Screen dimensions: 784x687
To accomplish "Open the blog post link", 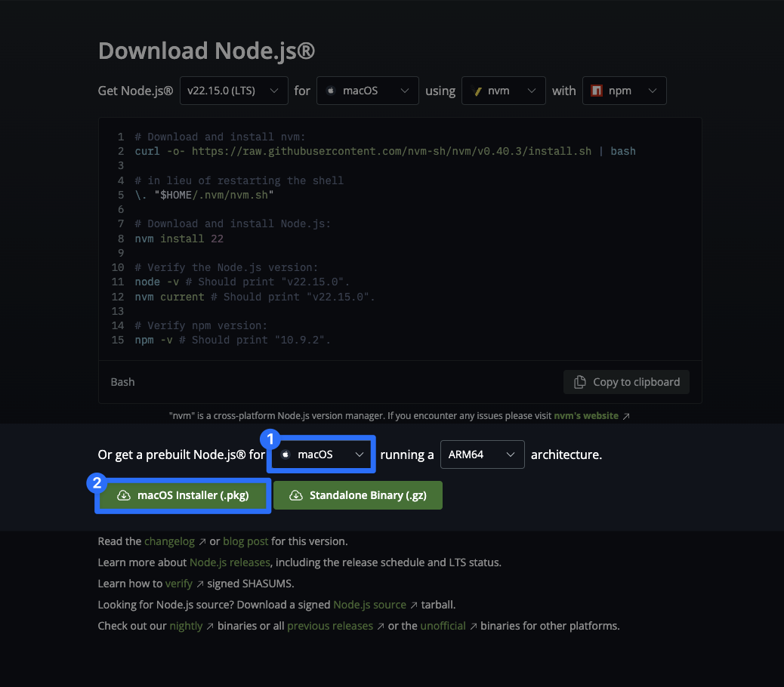I will [x=245, y=541].
